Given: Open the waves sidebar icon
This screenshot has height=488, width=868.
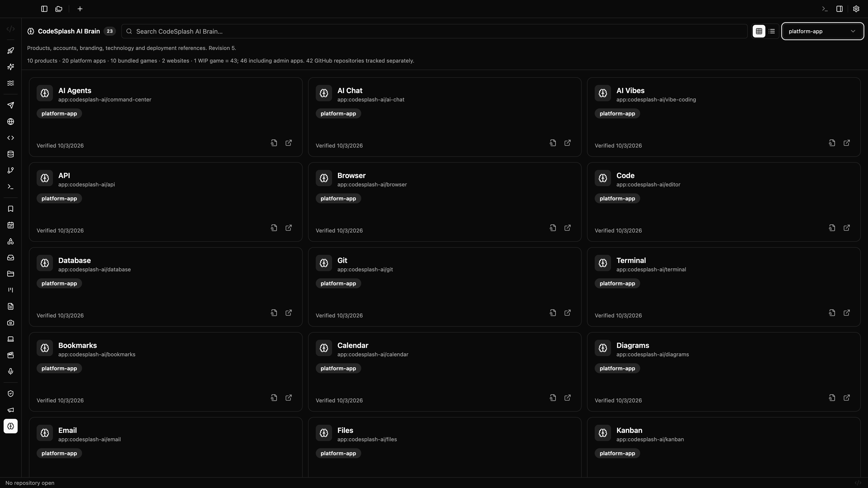Looking at the screenshot, I should click(10, 83).
